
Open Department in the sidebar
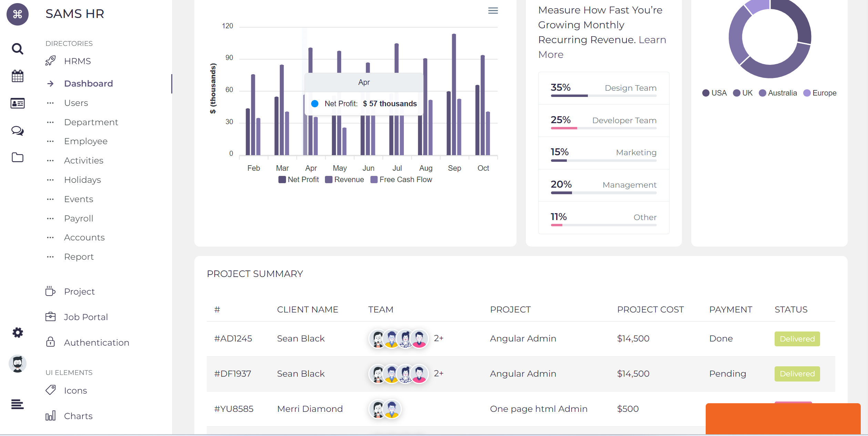[91, 122]
